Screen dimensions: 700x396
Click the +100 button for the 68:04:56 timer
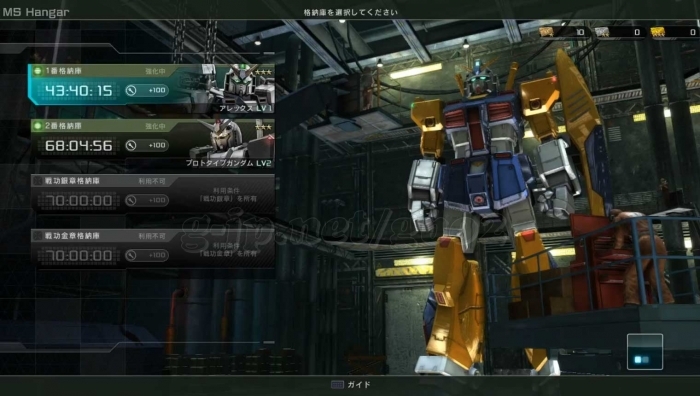tap(157, 146)
